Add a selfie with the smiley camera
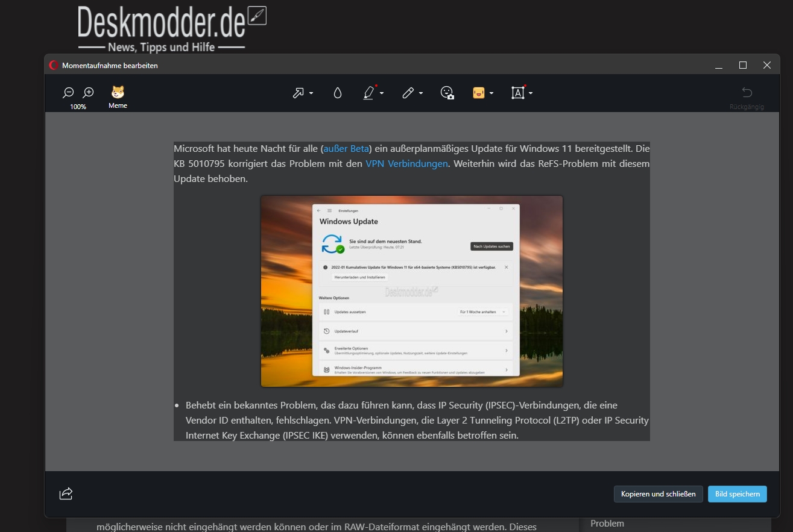Image resolution: width=793 pixels, height=532 pixels. [x=447, y=93]
